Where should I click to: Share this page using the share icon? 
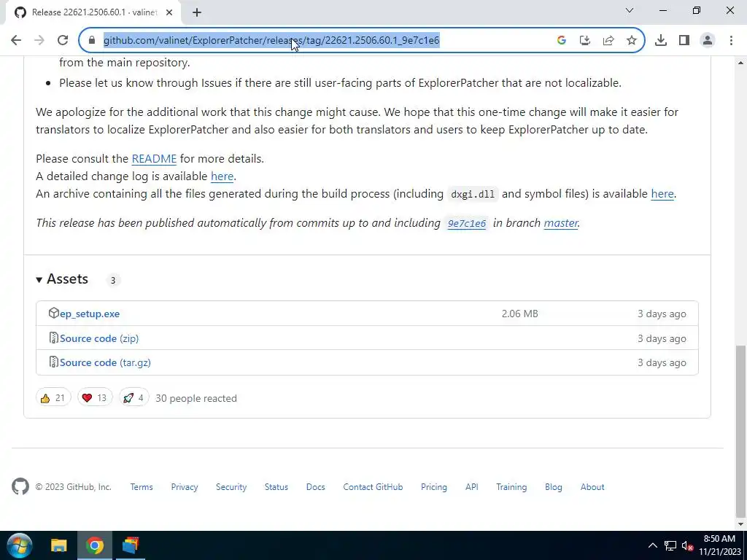[x=608, y=41]
